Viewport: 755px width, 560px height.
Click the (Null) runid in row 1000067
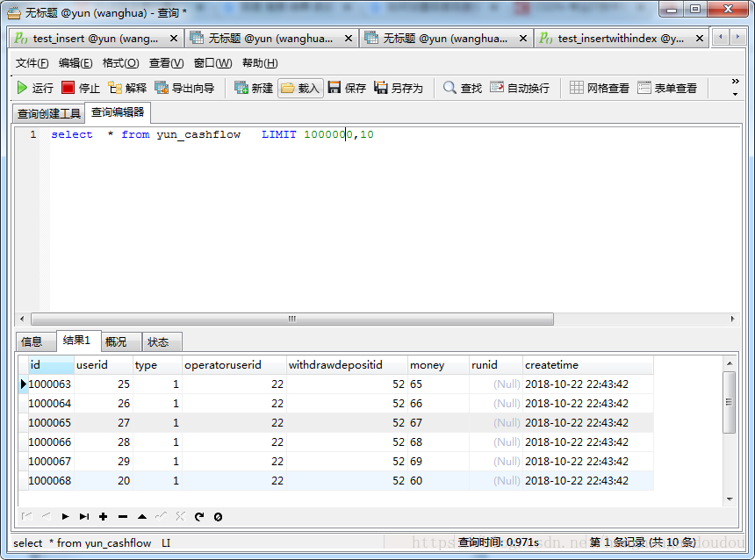pos(507,462)
